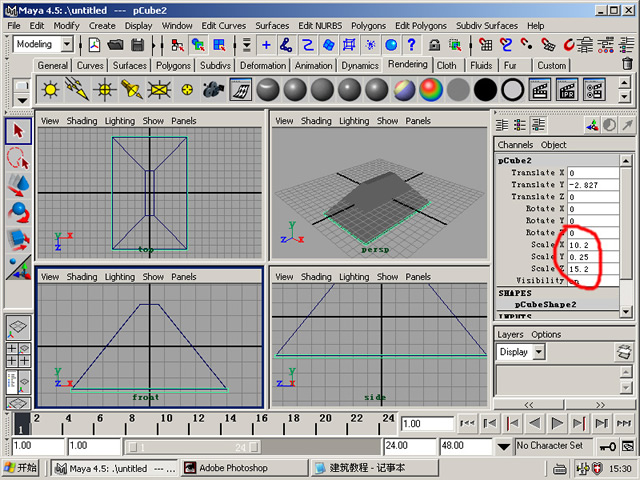Assign the solid black surface shader

pos(485,89)
